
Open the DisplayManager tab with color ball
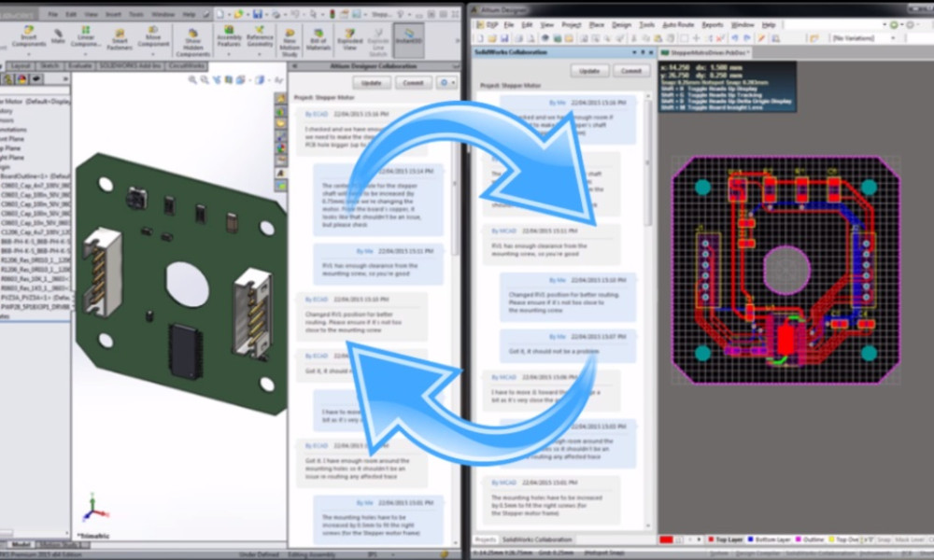coord(21,78)
